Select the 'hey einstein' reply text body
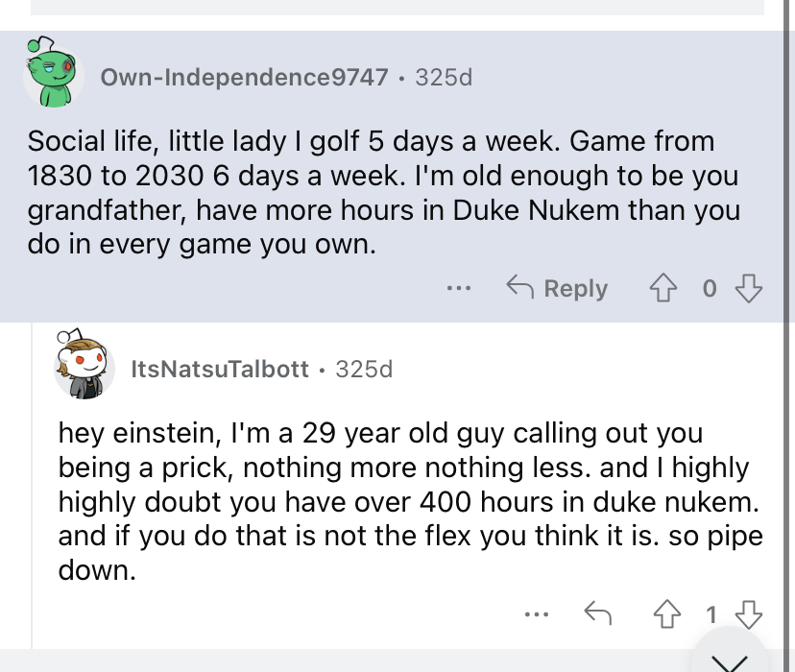This screenshot has height=672, width=795. pos(411,502)
